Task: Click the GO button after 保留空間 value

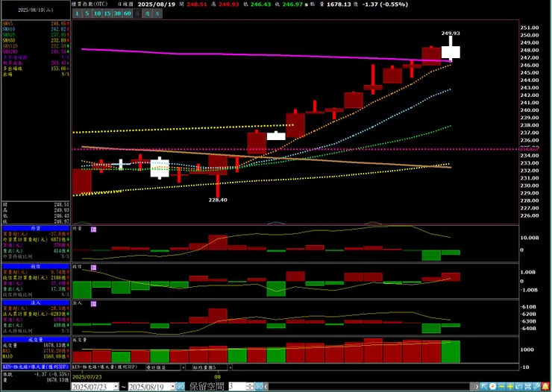Action: point(259,387)
